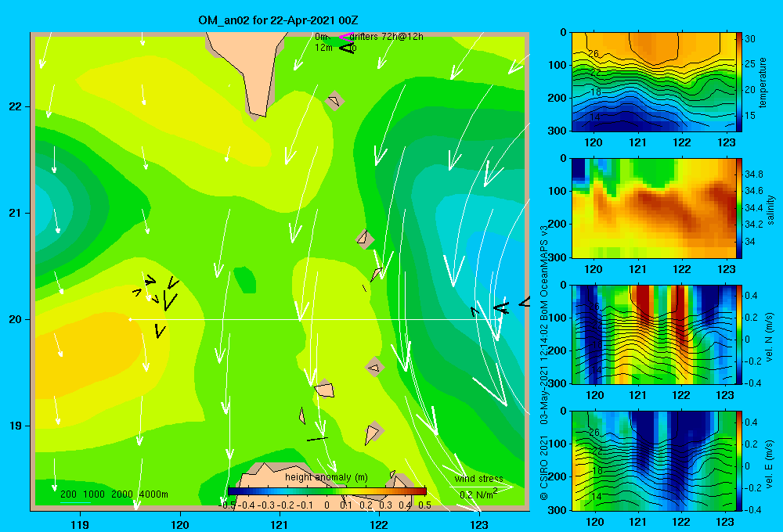Click the title 'OM_an02 for 22-Apr-2021 00Z'

[278, 20]
